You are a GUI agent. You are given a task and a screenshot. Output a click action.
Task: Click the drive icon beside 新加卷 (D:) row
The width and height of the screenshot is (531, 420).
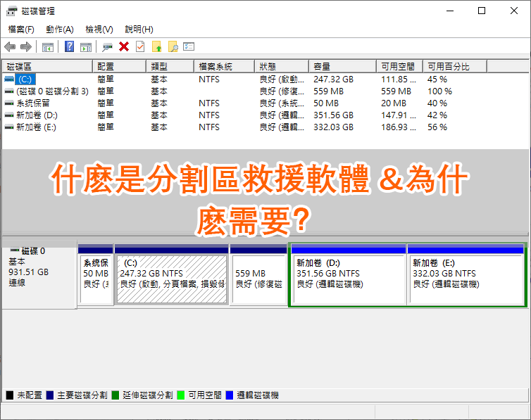point(9,115)
